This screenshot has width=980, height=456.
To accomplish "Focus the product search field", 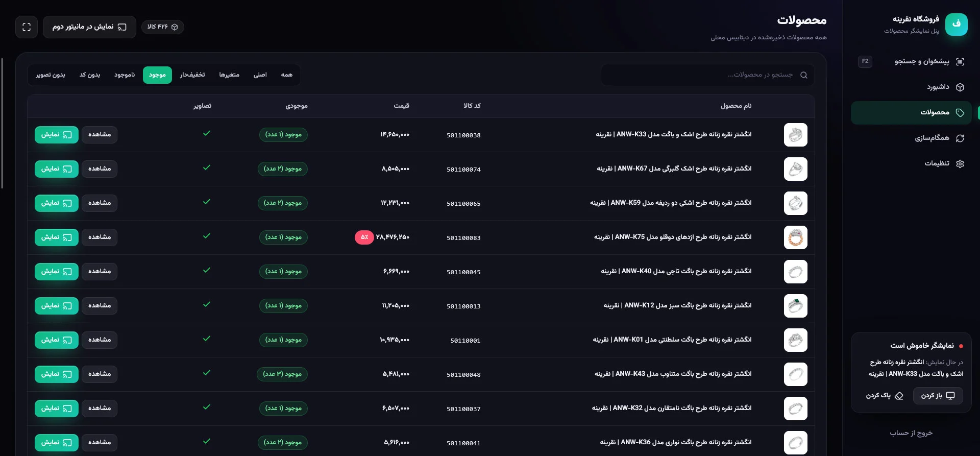I will 707,75.
